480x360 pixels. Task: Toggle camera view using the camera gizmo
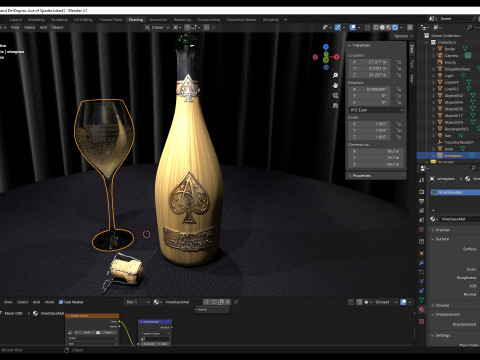[335, 95]
